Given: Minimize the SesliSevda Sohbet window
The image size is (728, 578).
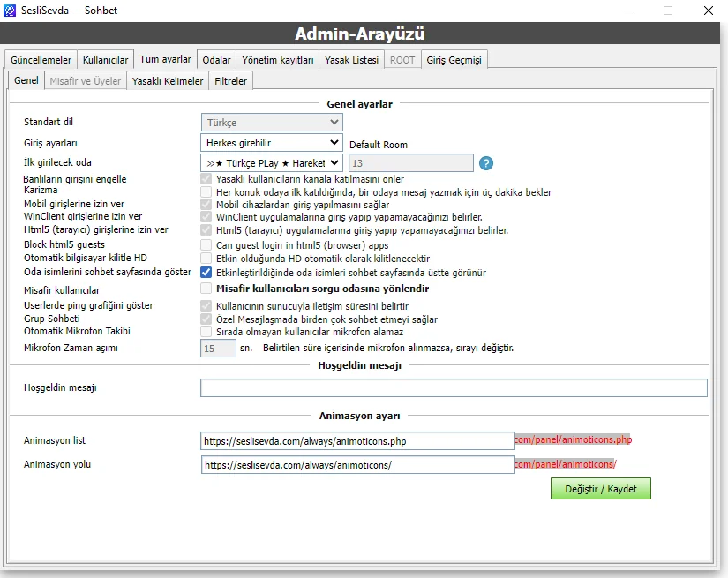Looking at the screenshot, I should 628,11.
